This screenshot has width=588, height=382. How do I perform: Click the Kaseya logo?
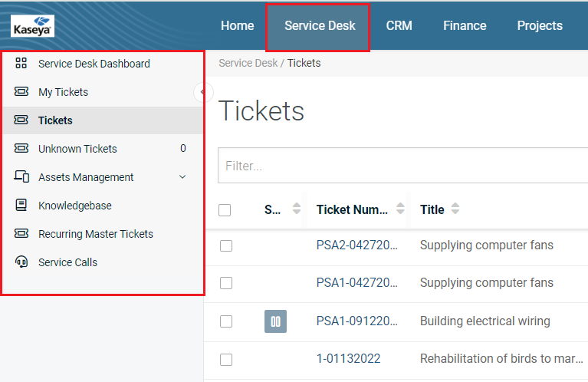(33, 25)
